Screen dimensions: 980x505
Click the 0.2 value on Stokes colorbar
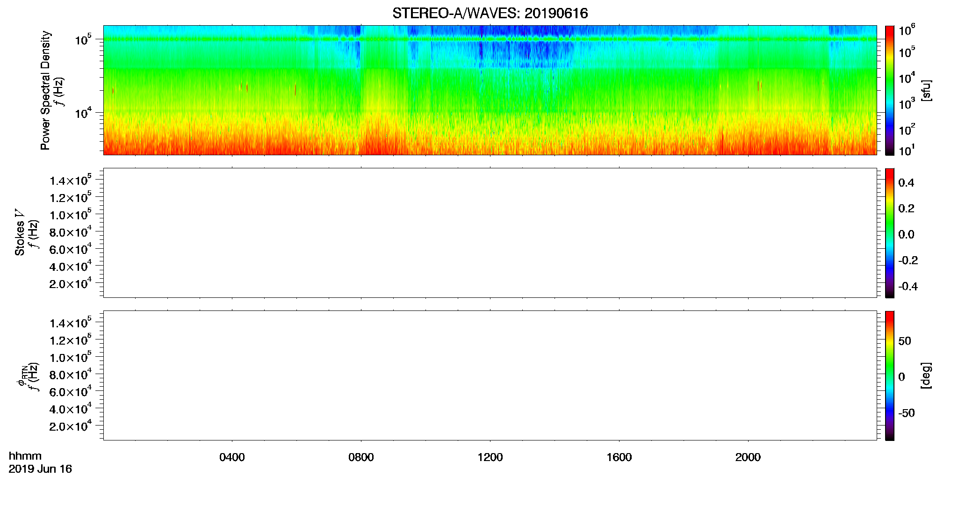click(x=906, y=209)
